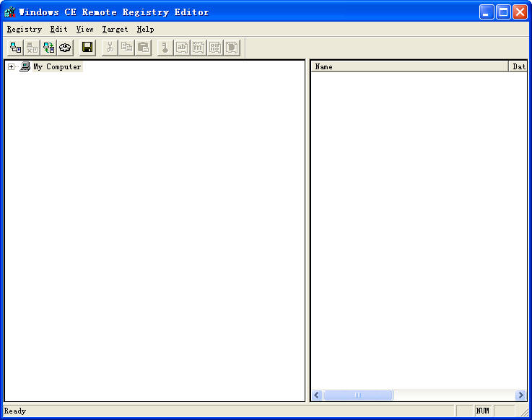The image size is (532, 420).
Task: Click the Configure connection icon in toolbar
Action: [x=66, y=48]
